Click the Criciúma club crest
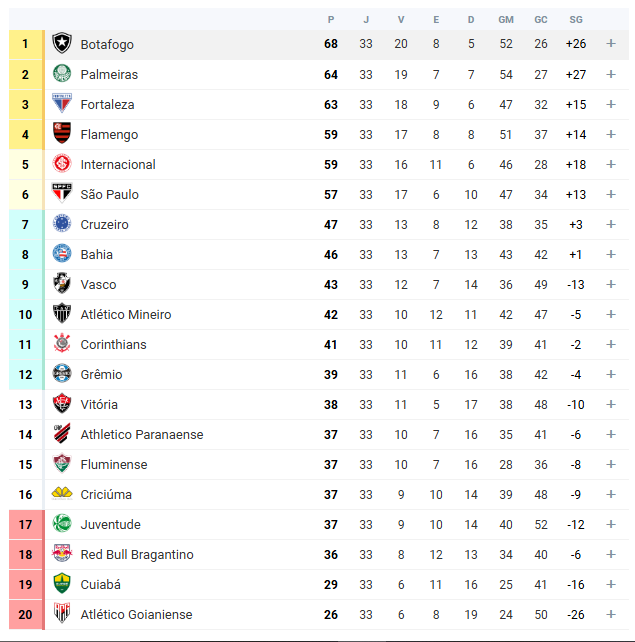635x642 pixels. pyautogui.click(x=62, y=493)
